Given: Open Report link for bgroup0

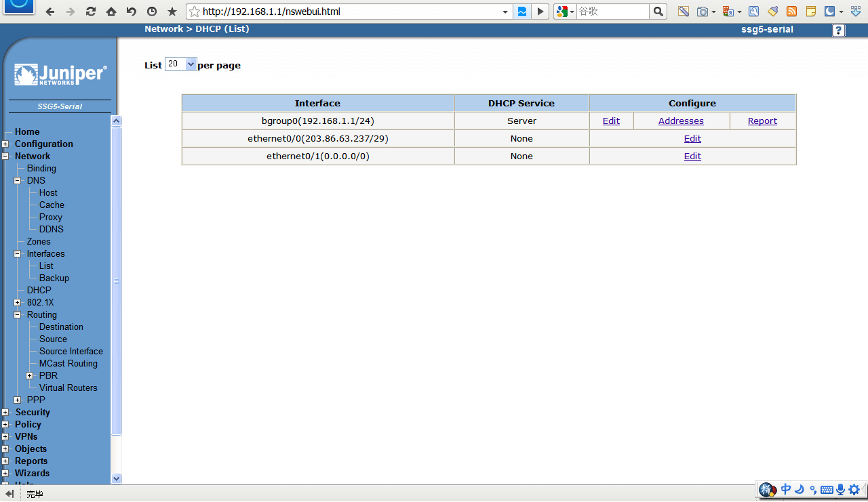Looking at the screenshot, I should click(762, 121).
